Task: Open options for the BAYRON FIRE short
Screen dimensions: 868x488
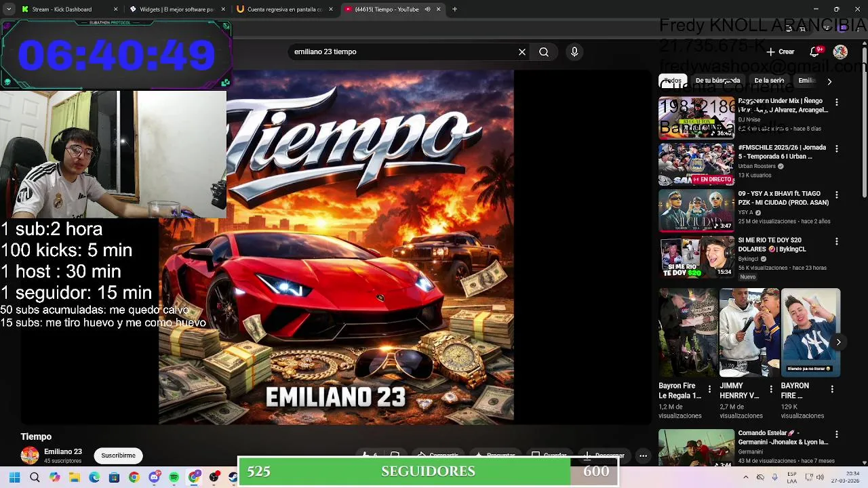Action: 832,389
